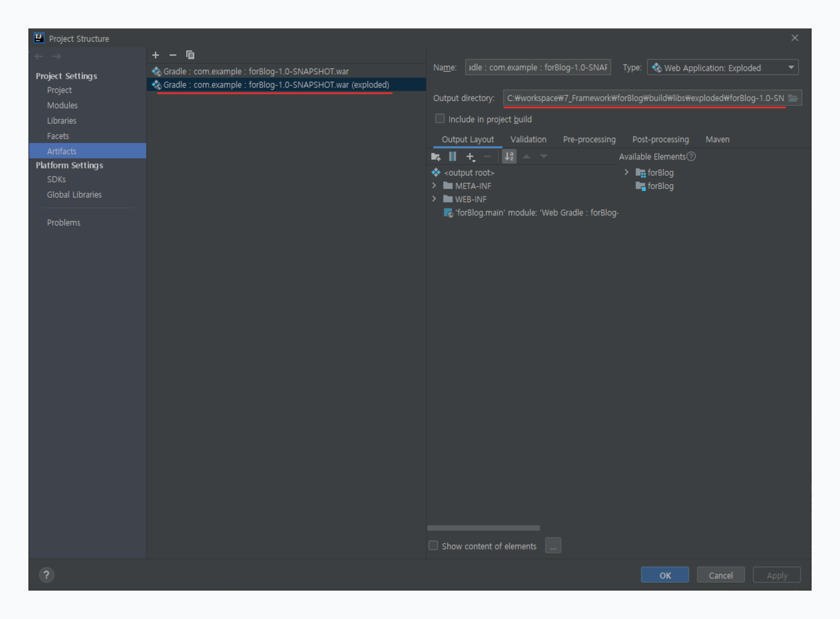840x619 pixels.
Task: Open Available Elements help icon
Action: tap(691, 157)
